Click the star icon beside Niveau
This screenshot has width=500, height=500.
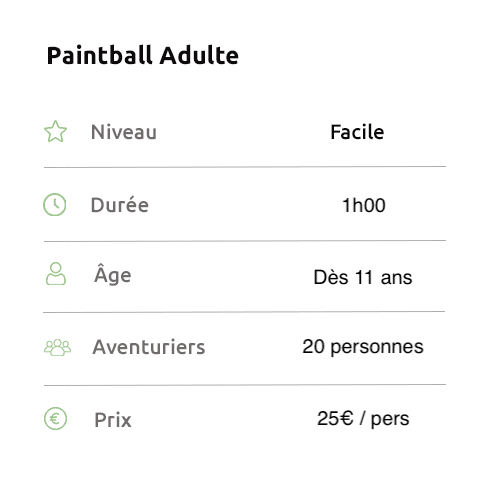55,131
